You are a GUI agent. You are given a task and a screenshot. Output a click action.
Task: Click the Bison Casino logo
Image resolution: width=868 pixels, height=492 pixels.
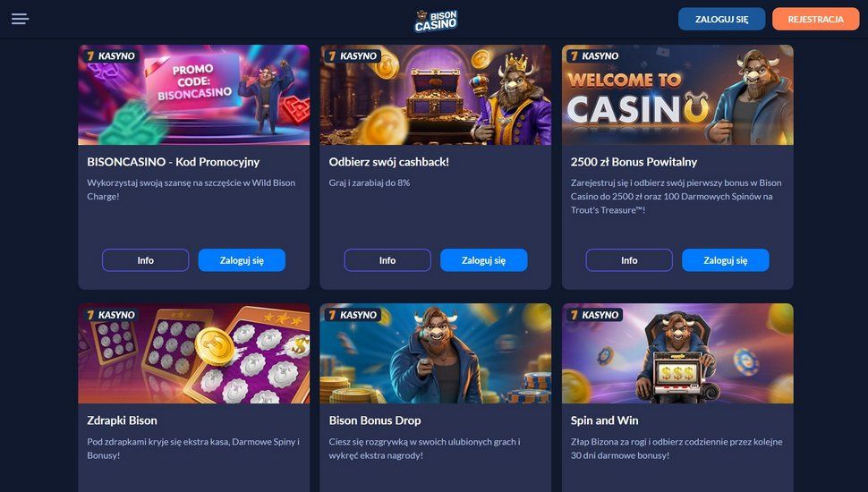click(x=436, y=21)
